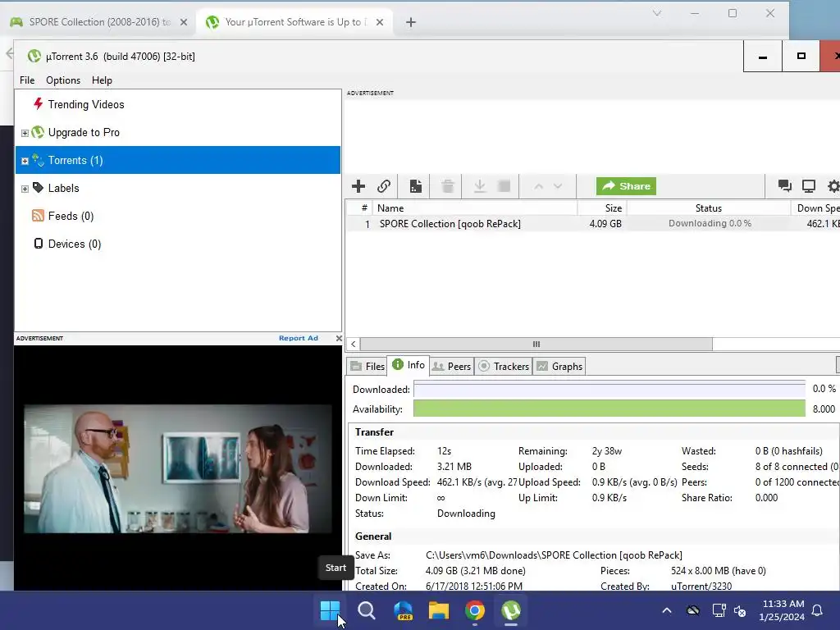The width and height of the screenshot is (840, 630).
Task: Click the Trending Videos lightning icon
Action: pos(38,103)
